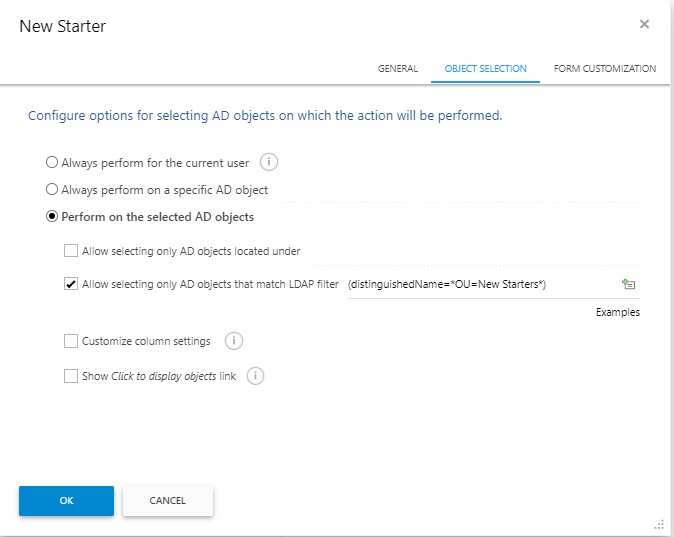Click the New Starter dialog title
This screenshot has width=674, height=537.
coord(63,26)
